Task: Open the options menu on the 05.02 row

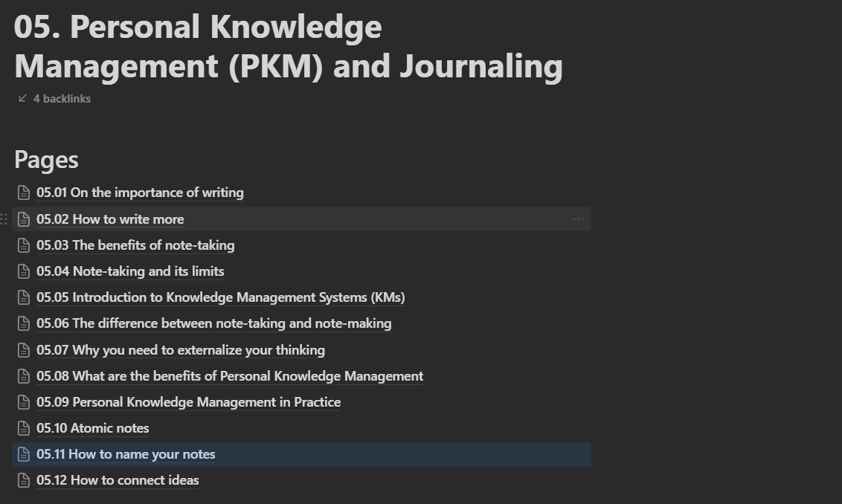Action: (579, 219)
